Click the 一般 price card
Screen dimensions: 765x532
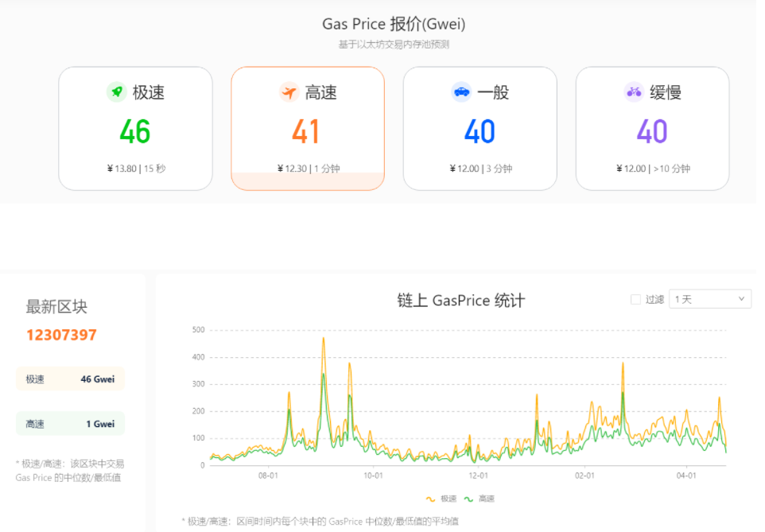coord(480,127)
